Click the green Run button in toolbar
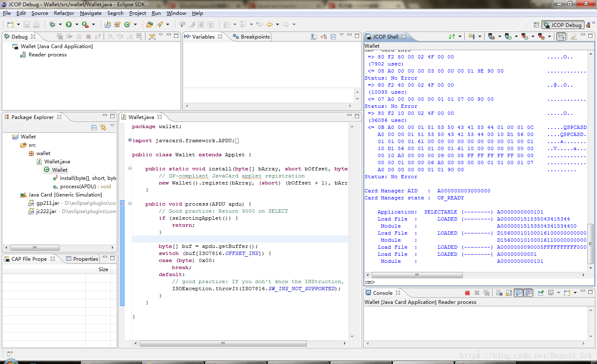The width and height of the screenshot is (597, 364). tap(69, 24)
